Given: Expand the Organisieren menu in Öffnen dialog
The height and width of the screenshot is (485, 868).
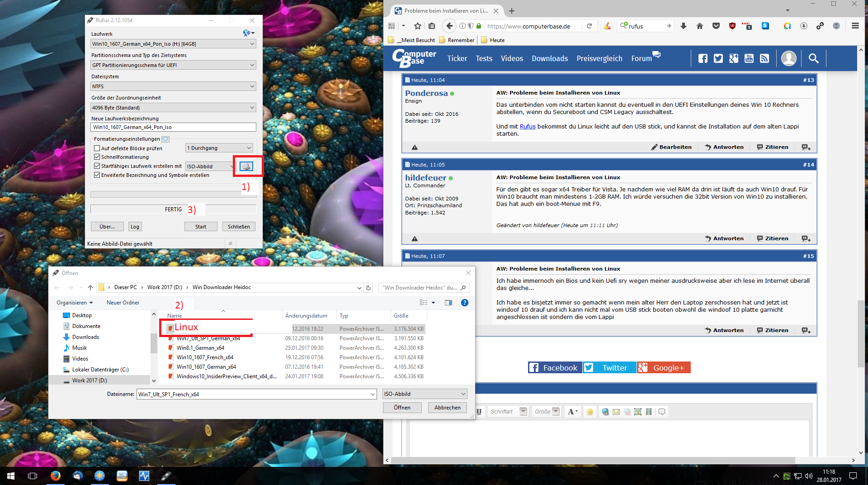Looking at the screenshot, I should (75, 303).
